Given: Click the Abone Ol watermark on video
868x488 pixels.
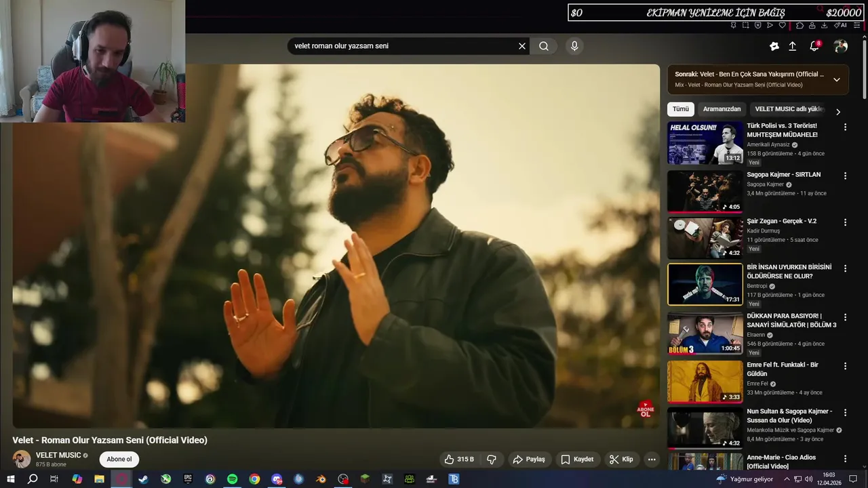Looking at the screenshot, I should click(646, 409).
